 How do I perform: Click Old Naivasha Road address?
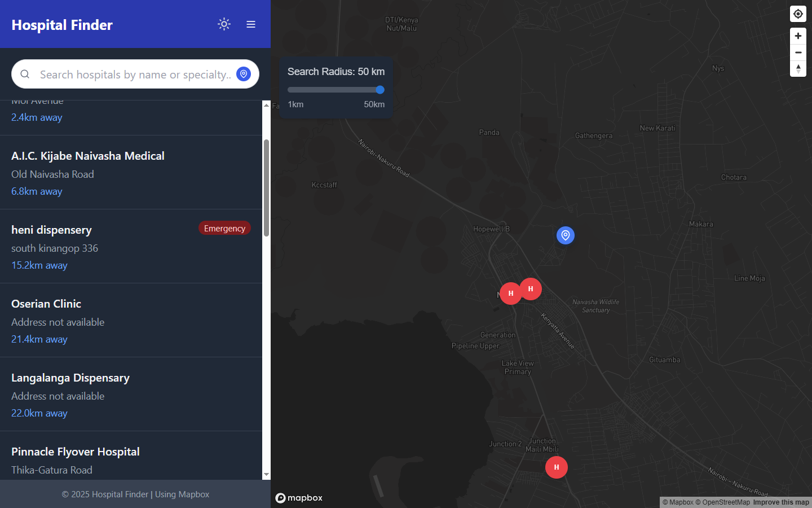[52, 174]
